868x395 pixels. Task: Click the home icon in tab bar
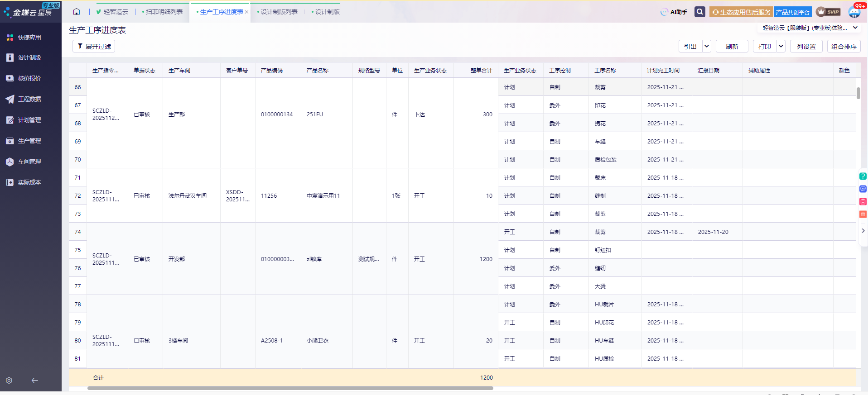click(x=77, y=12)
